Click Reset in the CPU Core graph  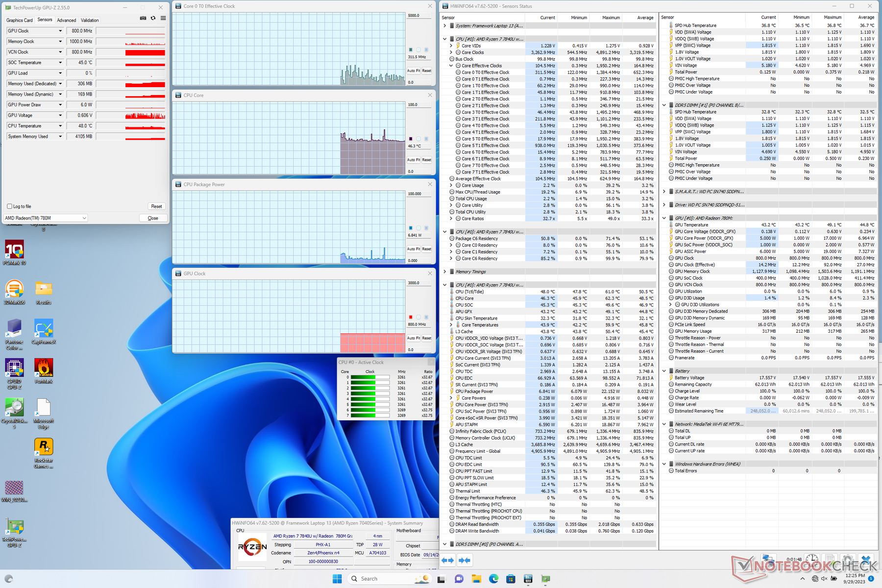(427, 160)
